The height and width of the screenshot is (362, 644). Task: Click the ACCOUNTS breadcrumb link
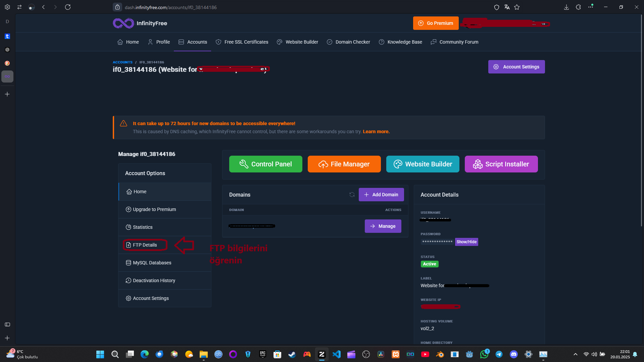tap(122, 62)
